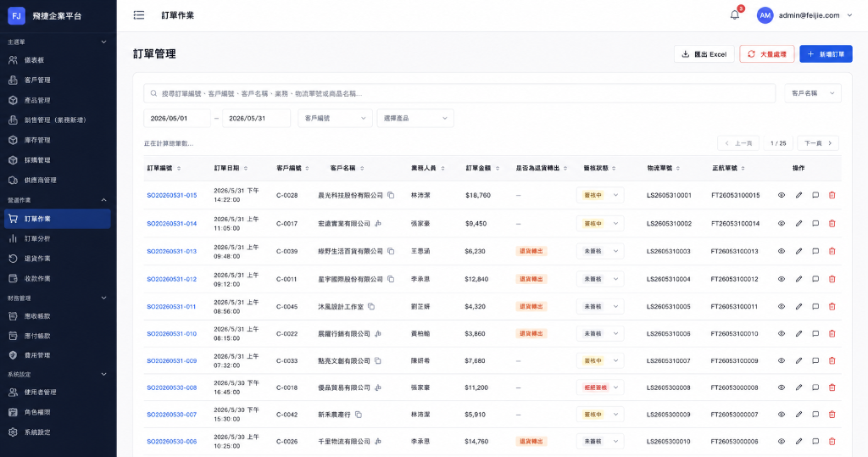Screen dimensions: 868x457
Task: Collapse the 主選單 sidebar section
Action: (x=103, y=42)
